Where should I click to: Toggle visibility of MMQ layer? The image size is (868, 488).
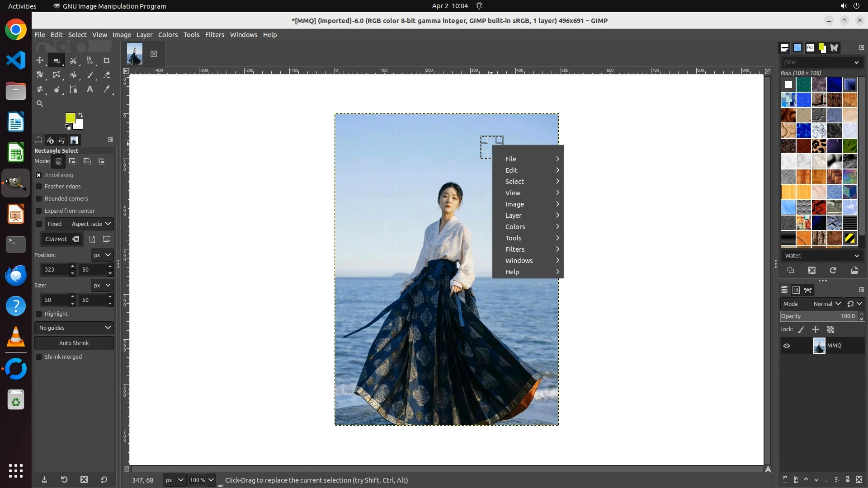tap(787, 346)
